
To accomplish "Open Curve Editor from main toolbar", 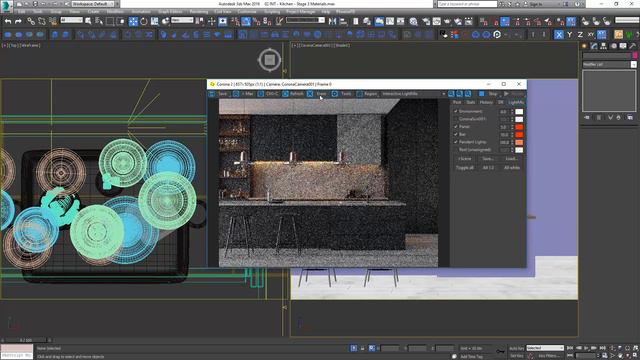I will (x=390, y=21).
